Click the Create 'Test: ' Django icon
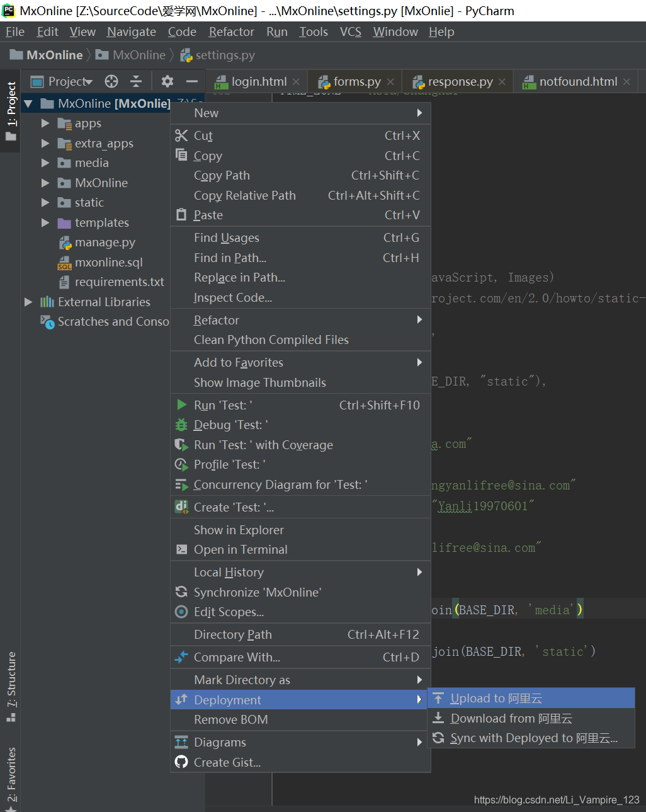Image resolution: width=646 pixels, height=812 pixels. (x=181, y=506)
